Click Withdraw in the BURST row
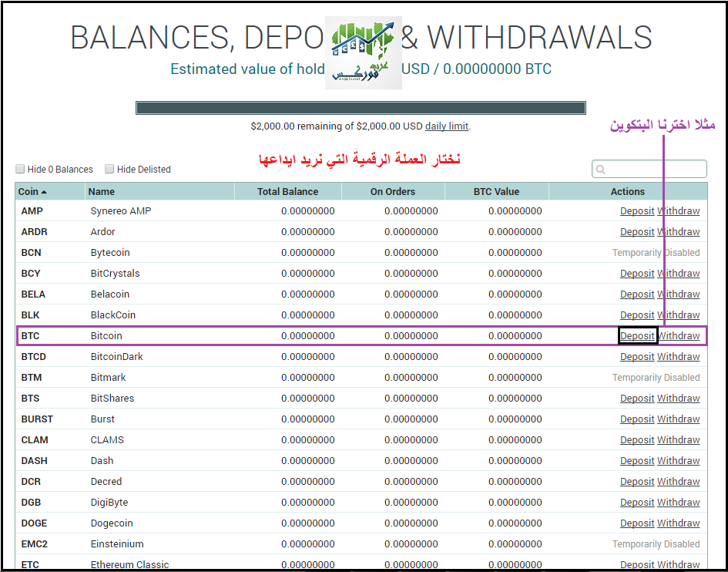 click(x=679, y=419)
